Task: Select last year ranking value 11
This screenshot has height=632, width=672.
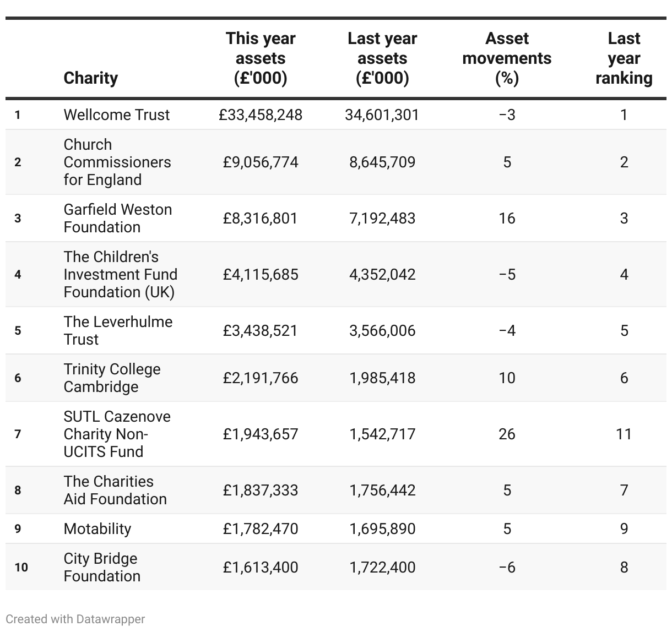Action: coord(624,434)
